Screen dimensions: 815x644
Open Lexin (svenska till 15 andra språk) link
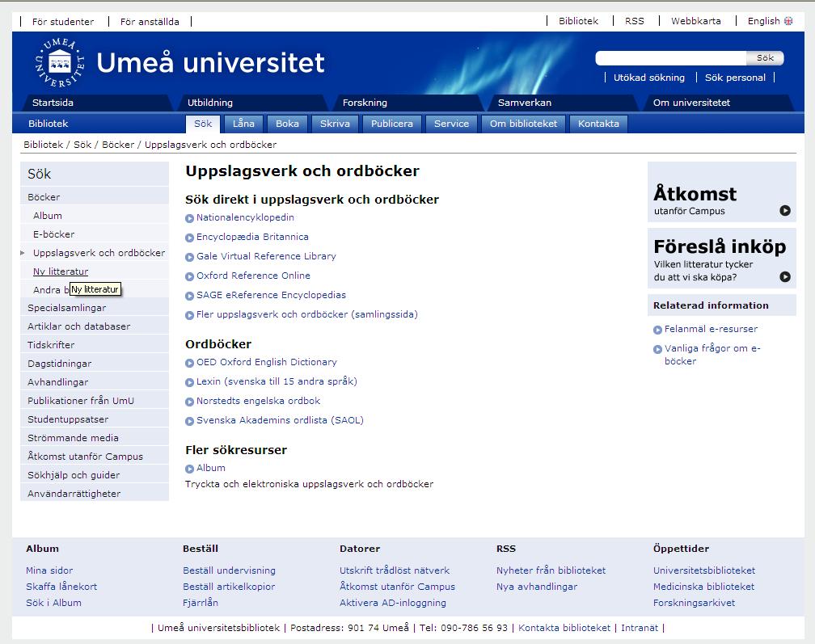coord(277,381)
